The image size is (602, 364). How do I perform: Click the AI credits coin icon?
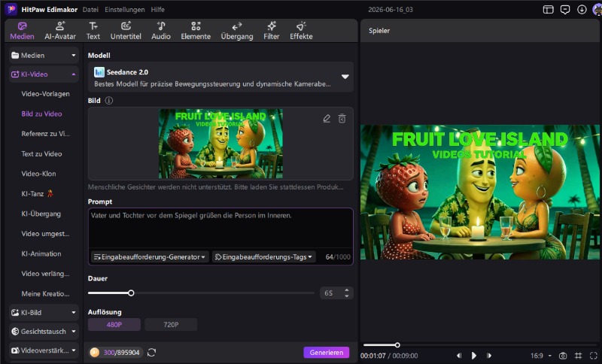coord(95,352)
